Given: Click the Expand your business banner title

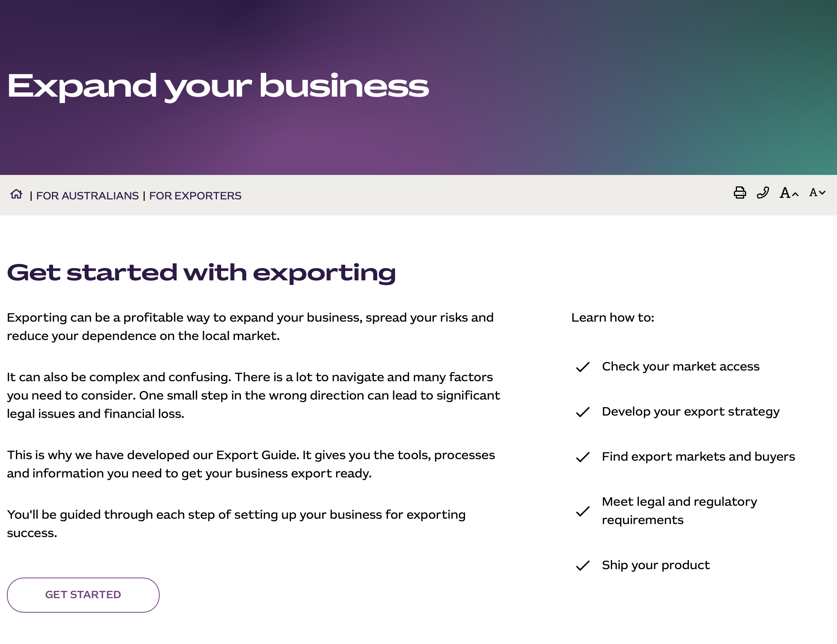Looking at the screenshot, I should pos(218,87).
